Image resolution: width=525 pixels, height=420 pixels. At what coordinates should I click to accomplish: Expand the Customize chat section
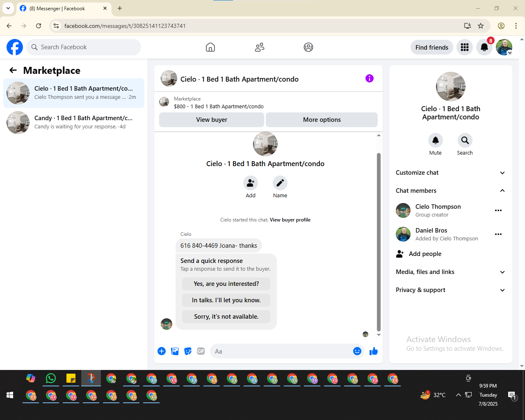pyautogui.click(x=451, y=173)
